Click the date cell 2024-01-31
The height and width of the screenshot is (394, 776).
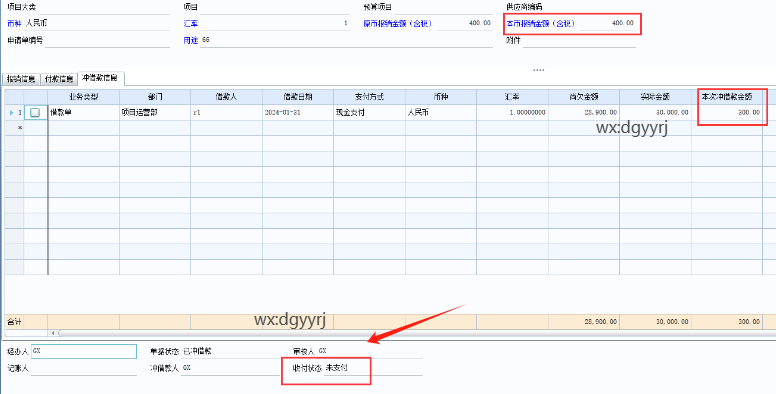(298, 112)
